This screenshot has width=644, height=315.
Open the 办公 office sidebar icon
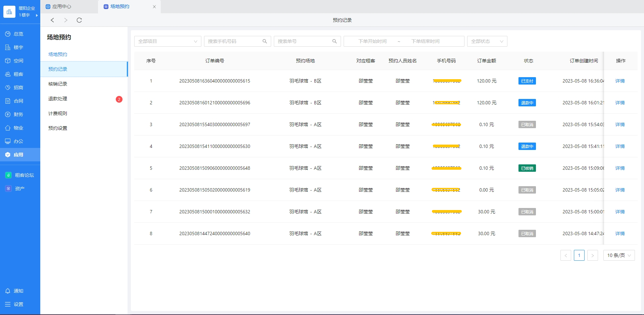(x=8, y=141)
